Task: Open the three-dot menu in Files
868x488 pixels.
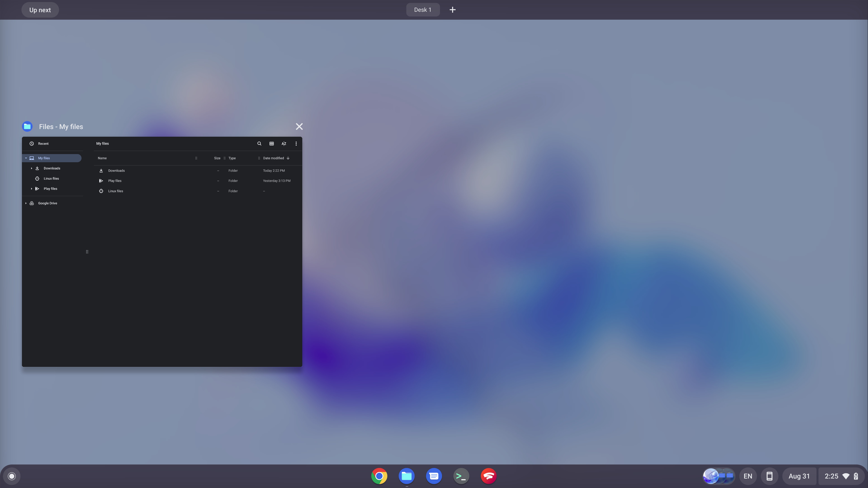Action: pos(296,143)
